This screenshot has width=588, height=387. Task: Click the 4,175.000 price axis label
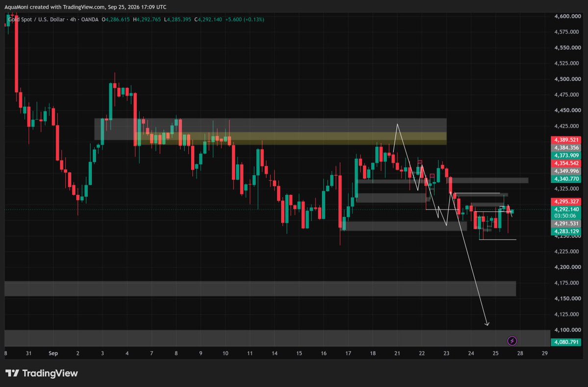tap(567, 283)
